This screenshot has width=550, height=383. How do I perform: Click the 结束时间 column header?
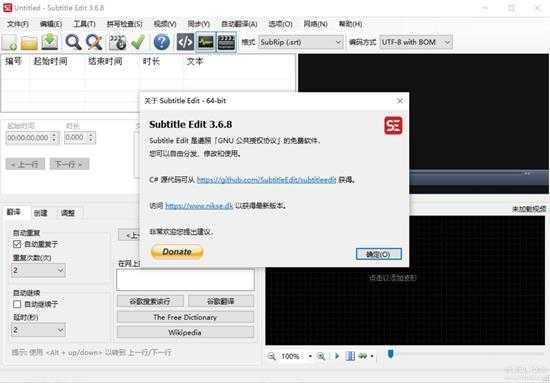coord(105,61)
